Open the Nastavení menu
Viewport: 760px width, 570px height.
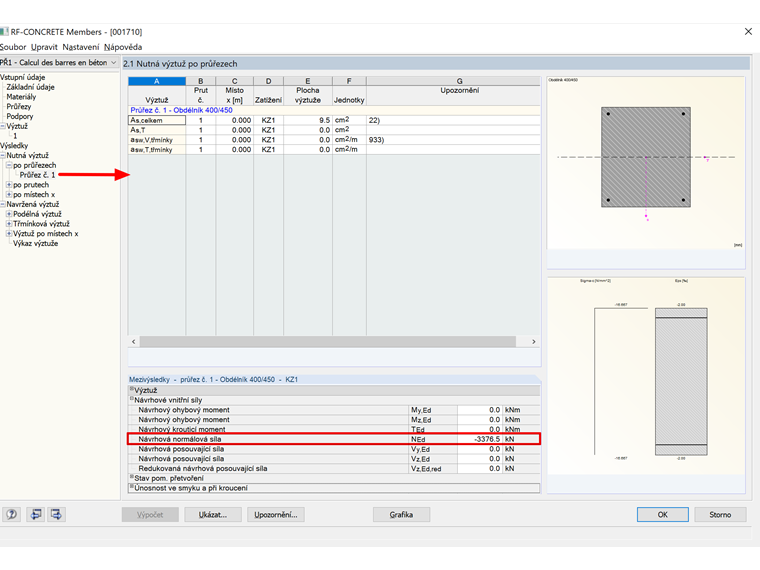pyautogui.click(x=80, y=47)
